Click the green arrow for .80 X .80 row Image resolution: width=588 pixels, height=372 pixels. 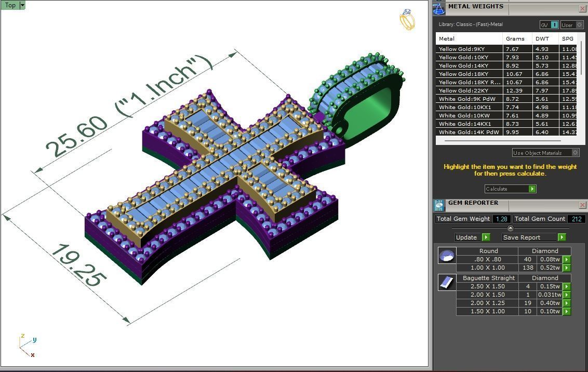tap(567, 259)
